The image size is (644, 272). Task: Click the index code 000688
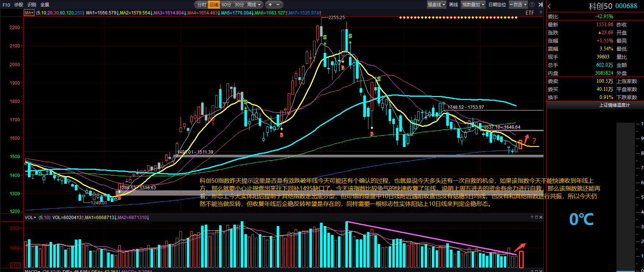pos(626,6)
